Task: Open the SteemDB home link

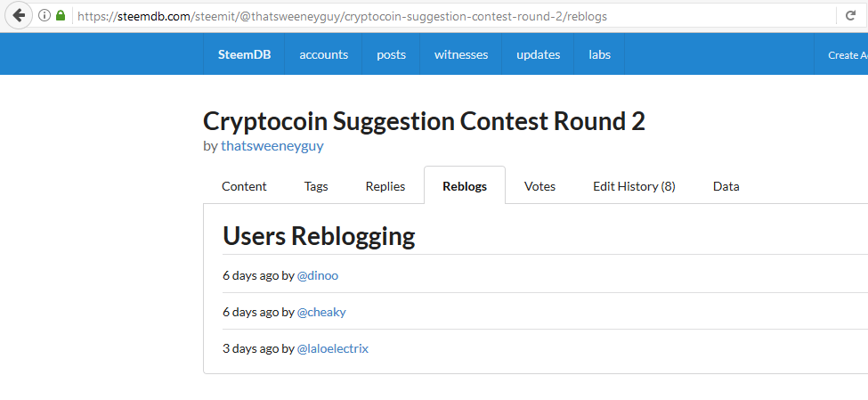Action: click(x=244, y=54)
